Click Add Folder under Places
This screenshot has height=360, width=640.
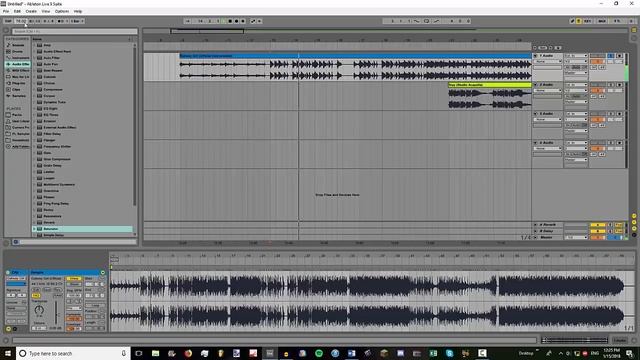(18, 146)
